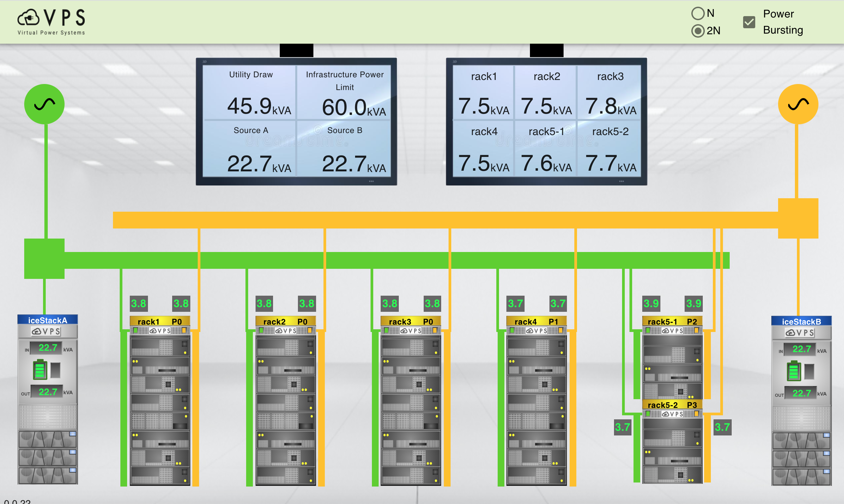Click the Utility Draw 45.9 kVA panel
Viewport: 844px width, 504px height.
tap(251, 92)
